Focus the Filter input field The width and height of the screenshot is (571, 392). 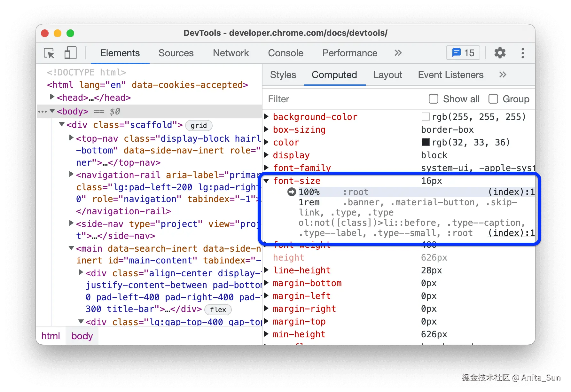(x=345, y=99)
